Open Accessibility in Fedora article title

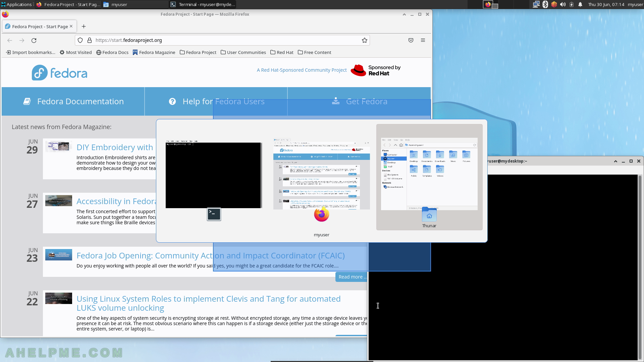(x=116, y=201)
